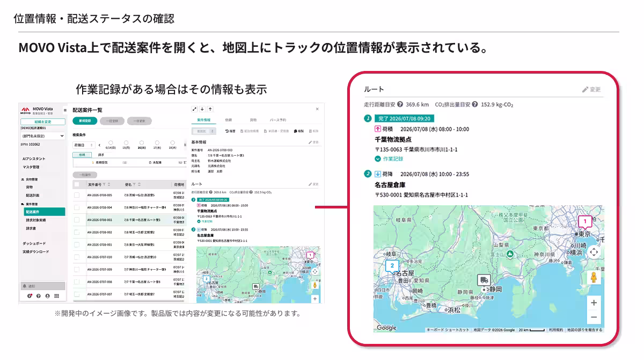The image size is (644, 360).
Task: Click the 新規登録 button
Action: point(85,121)
